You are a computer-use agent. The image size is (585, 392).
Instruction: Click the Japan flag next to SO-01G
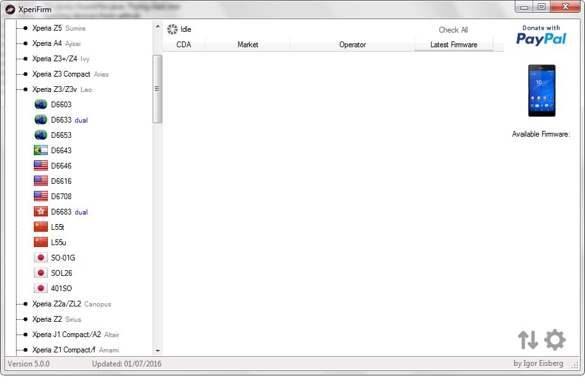[41, 258]
